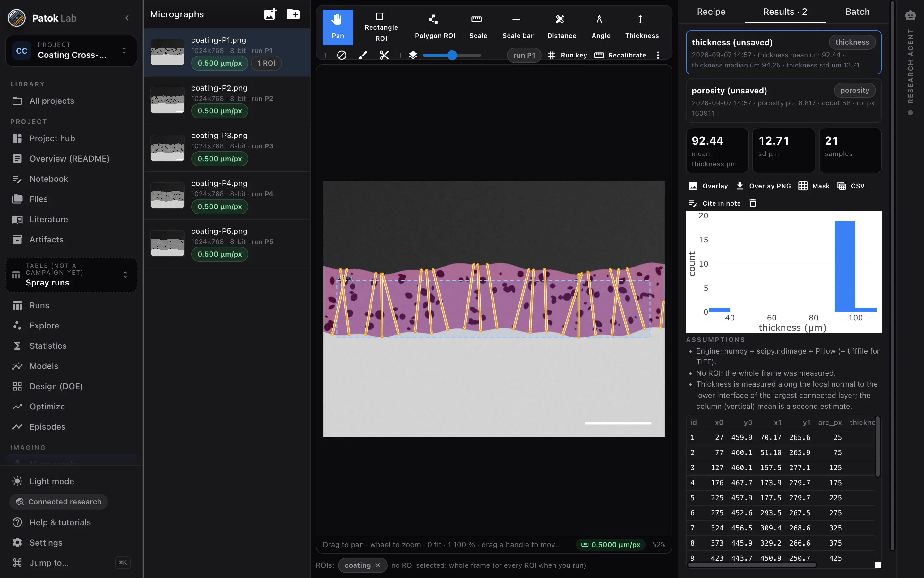Click the run P1 chip in toolbar

(x=524, y=55)
